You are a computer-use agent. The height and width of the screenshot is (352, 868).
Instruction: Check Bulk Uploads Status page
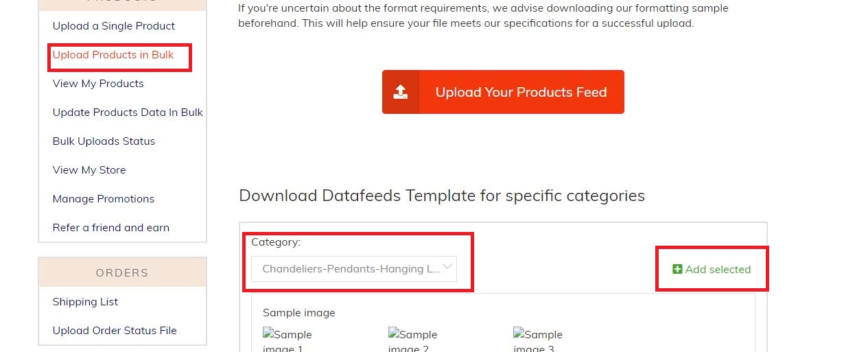coord(104,141)
